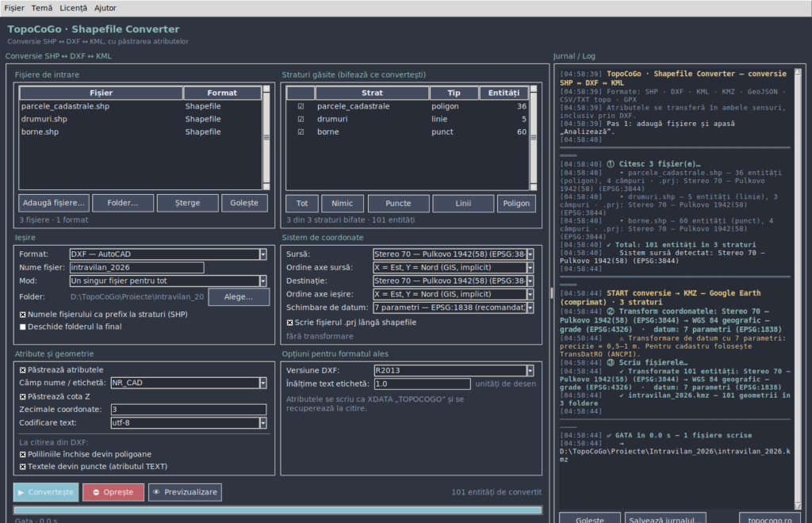The width and height of the screenshot is (812, 523).
Task: Select the parcele_cadastrale.shp file row
Action: [140, 106]
